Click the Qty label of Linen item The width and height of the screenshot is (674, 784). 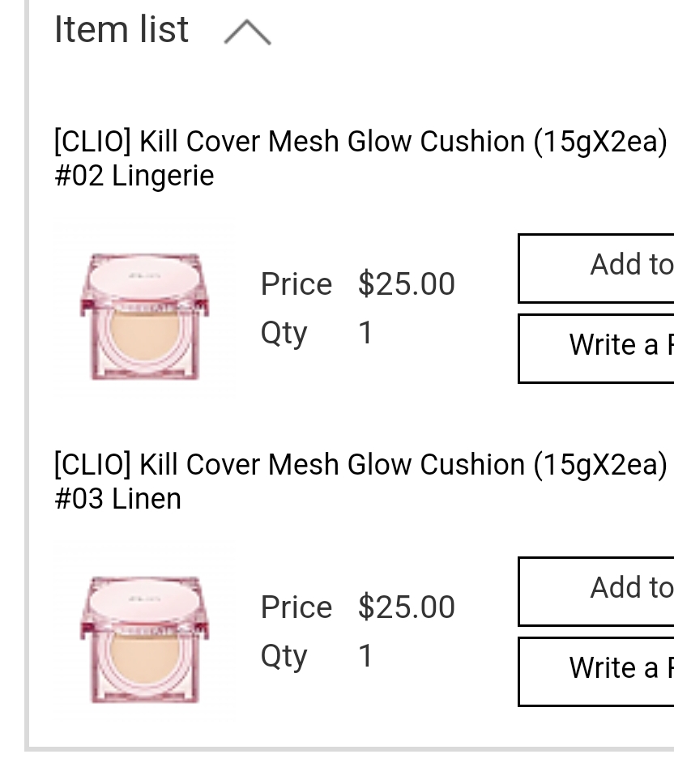point(284,656)
